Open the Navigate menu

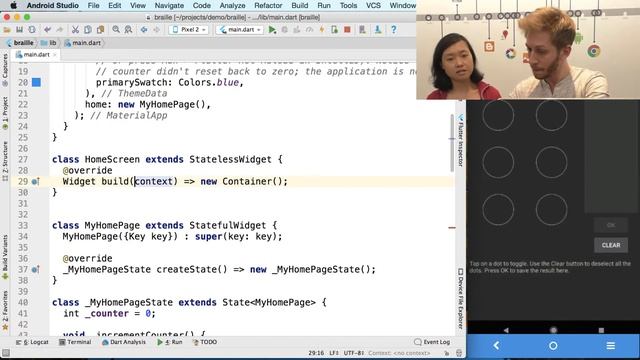(x=169, y=5)
